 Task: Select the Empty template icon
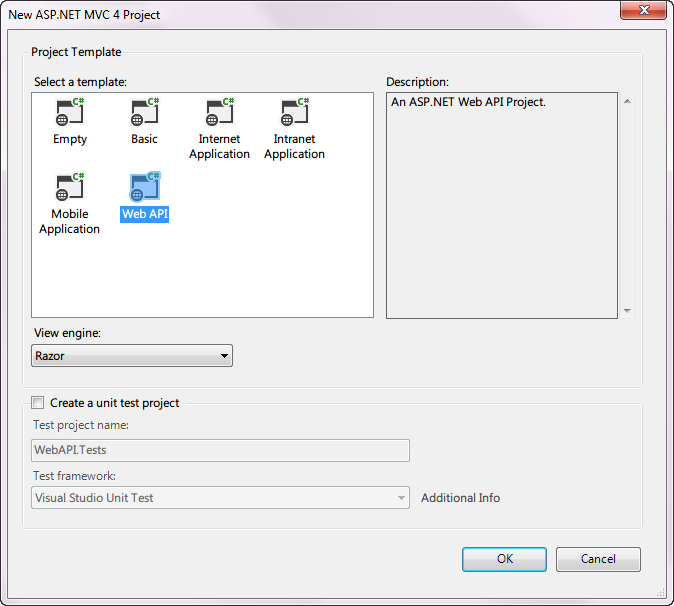[x=70, y=112]
